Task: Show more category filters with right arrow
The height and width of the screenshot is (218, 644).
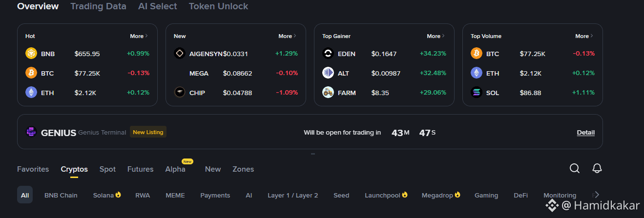Action: (x=597, y=195)
